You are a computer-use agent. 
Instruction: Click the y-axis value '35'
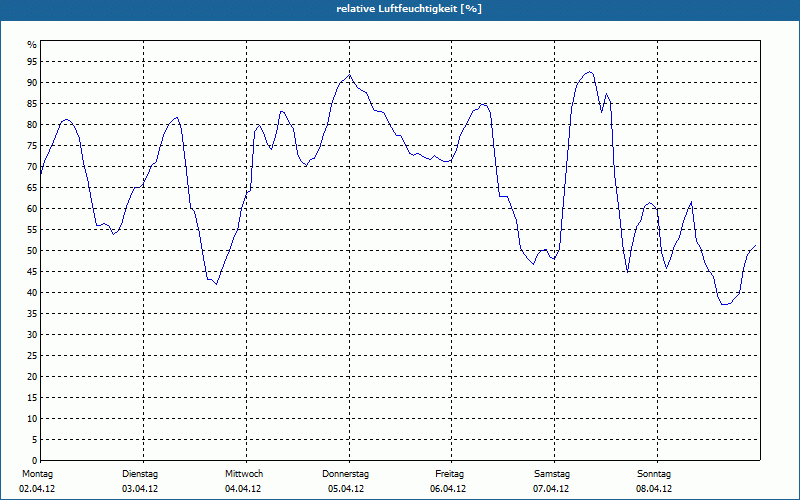[32, 314]
